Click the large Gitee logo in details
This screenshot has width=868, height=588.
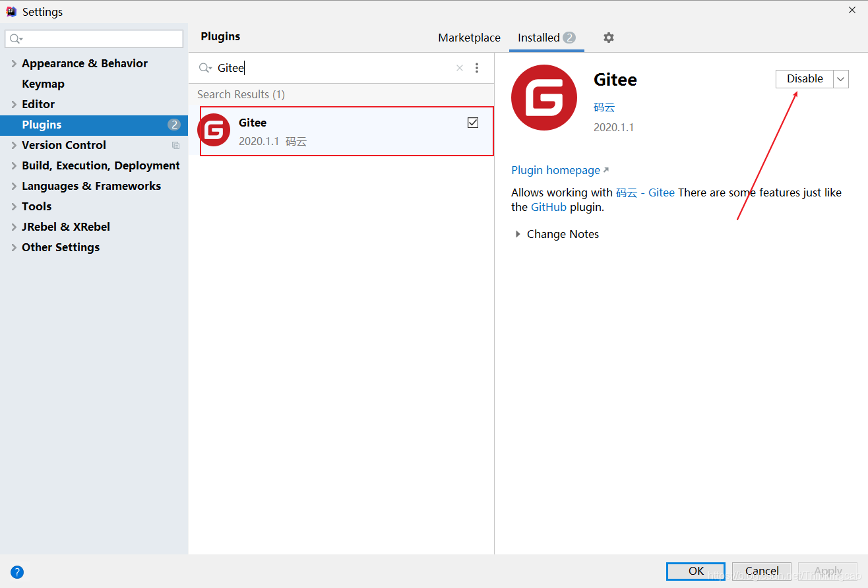pos(544,98)
